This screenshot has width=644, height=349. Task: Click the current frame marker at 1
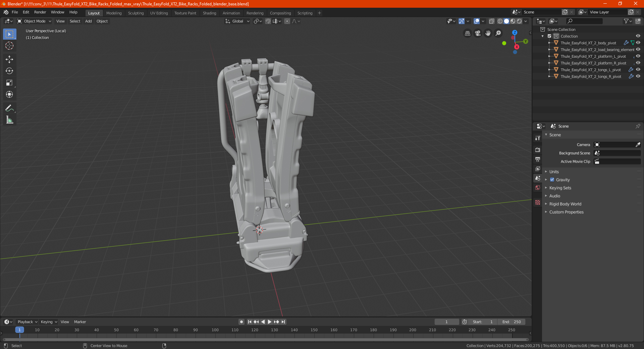pos(19,330)
